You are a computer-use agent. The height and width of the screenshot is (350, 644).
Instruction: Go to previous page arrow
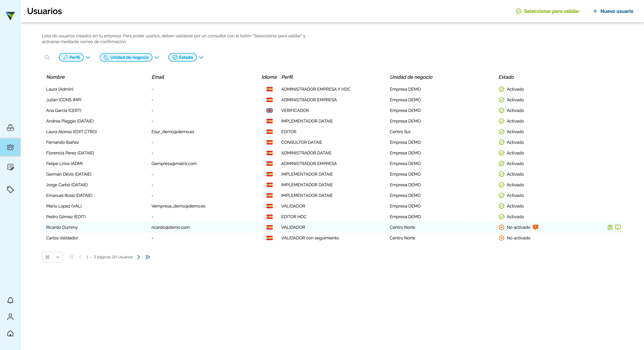(80, 257)
